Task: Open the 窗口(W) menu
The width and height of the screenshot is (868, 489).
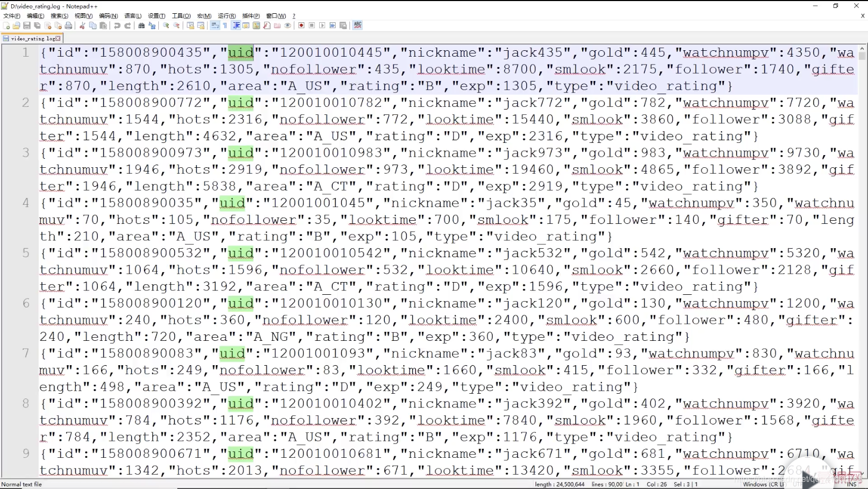Action: coord(276,16)
